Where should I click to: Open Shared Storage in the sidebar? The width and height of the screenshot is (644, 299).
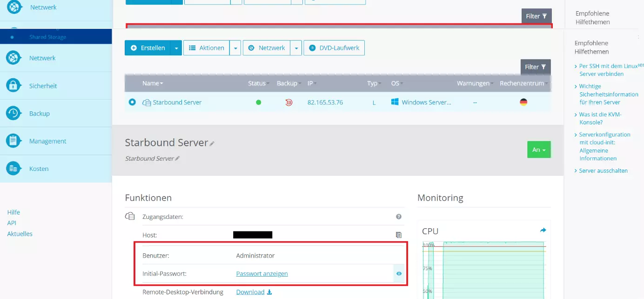pyautogui.click(x=47, y=37)
